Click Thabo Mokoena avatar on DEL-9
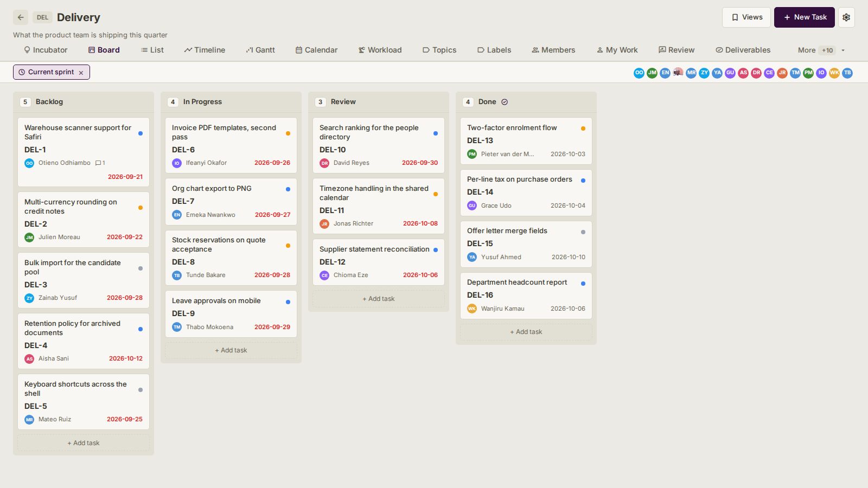The image size is (868, 488). tap(177, 328)
